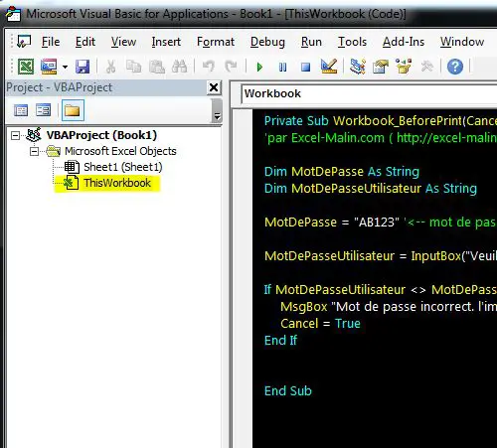Open the Insert menu
The width and height of the screenshot is (497, 448).
[166, 42]
